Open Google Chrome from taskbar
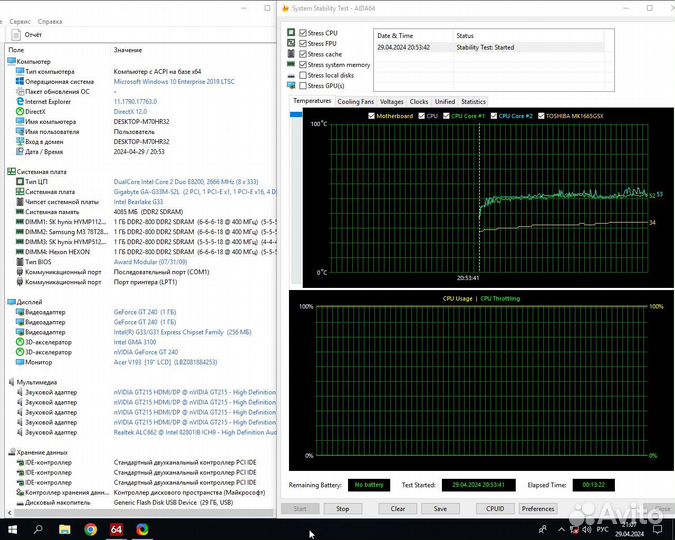Viewport: 675px width, 540px height. [90, 529]
